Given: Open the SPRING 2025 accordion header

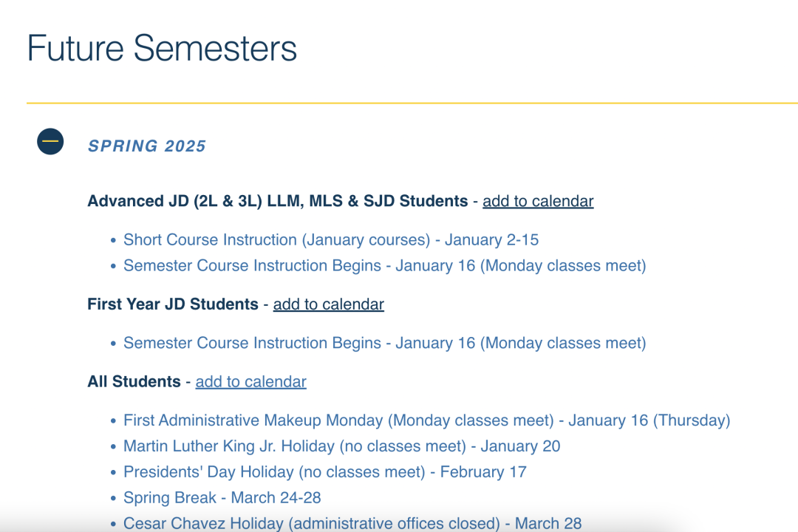Looking at the screenshot, I should tap(146, 146).
